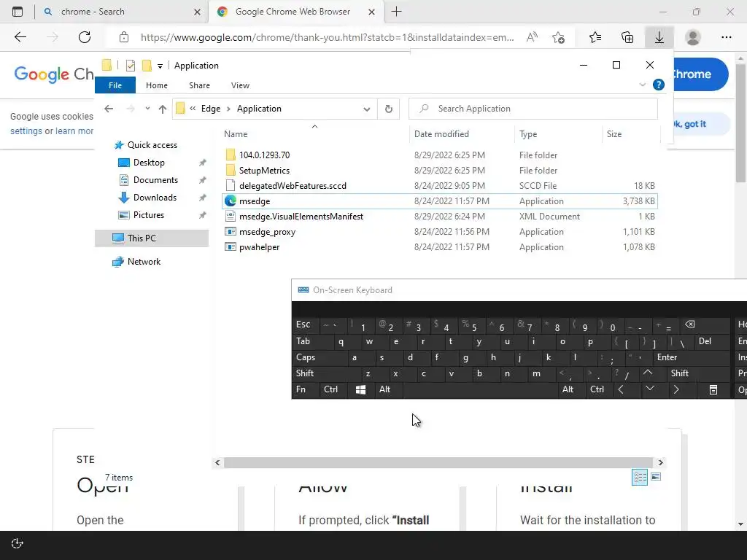Open Documents in navigation pane

(x=155, y=180)
